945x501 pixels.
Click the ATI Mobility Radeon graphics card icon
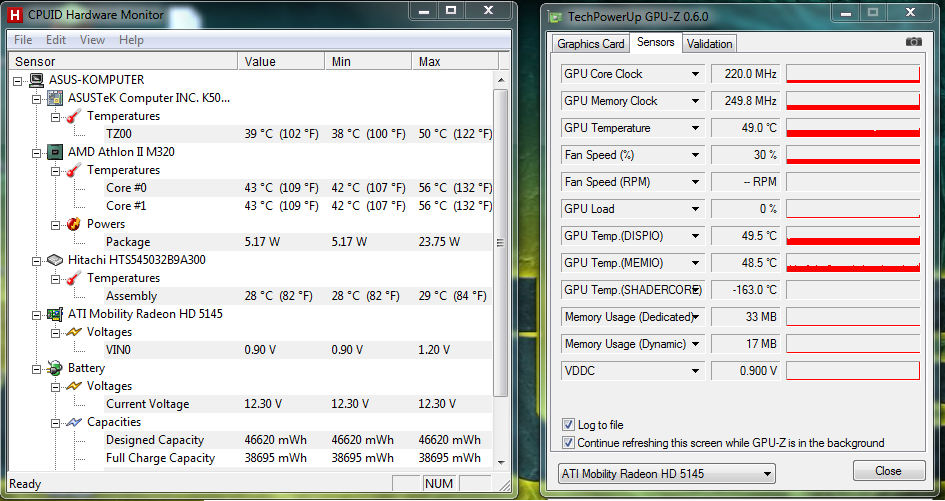coord(55,314)
